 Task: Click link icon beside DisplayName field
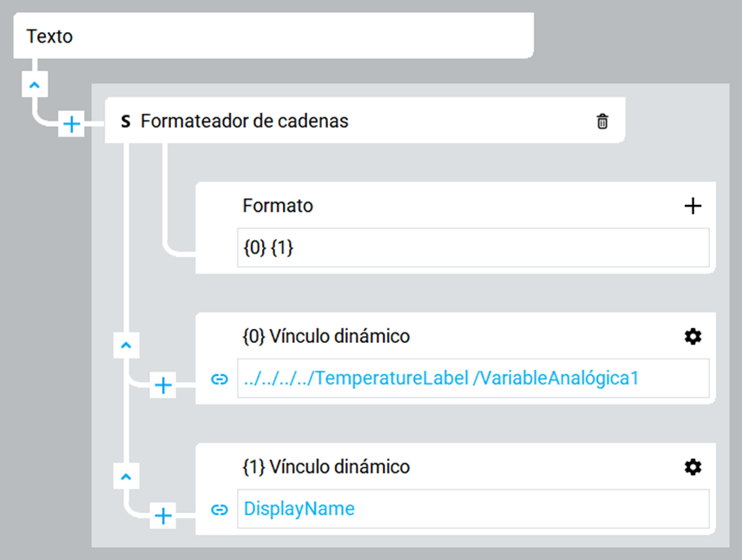220,510
